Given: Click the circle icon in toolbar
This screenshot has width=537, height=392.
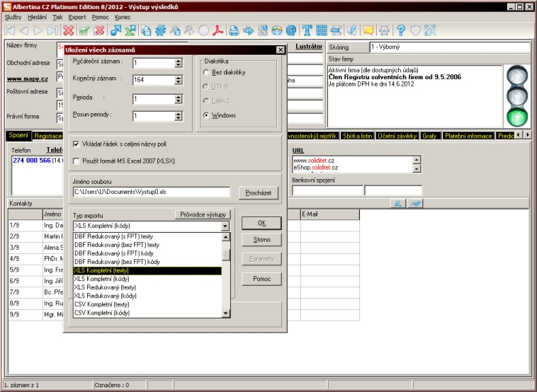Looking at the screenshot, I should coord(203,31).
